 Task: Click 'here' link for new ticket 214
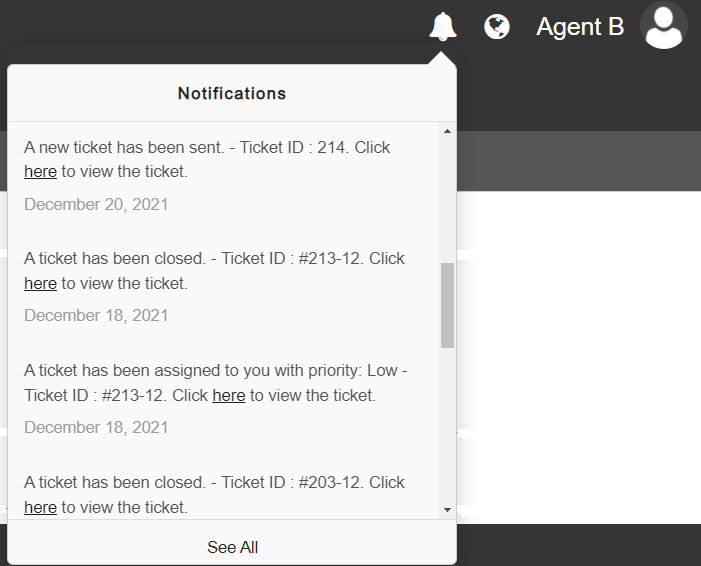click(40, 172)
